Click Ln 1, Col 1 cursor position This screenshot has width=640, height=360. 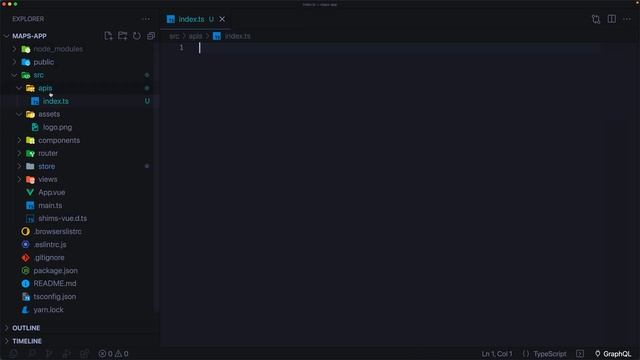(x=497, y=354)
